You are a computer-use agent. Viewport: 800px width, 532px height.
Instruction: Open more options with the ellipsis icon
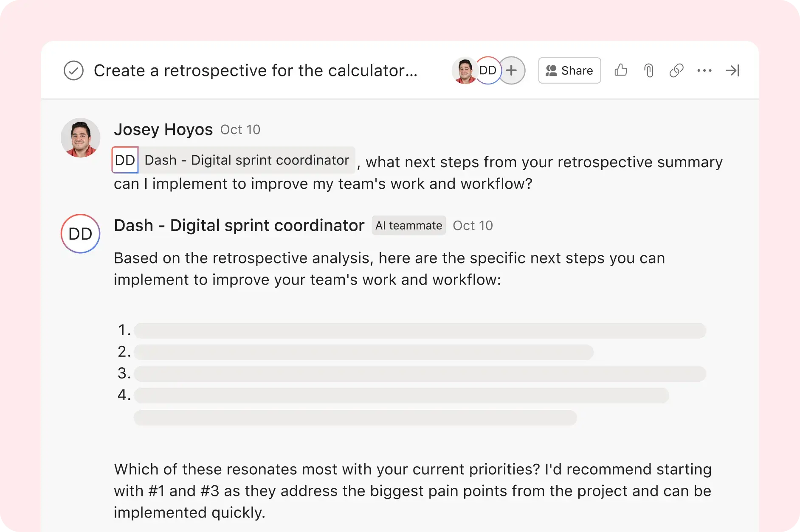(704, 70)
